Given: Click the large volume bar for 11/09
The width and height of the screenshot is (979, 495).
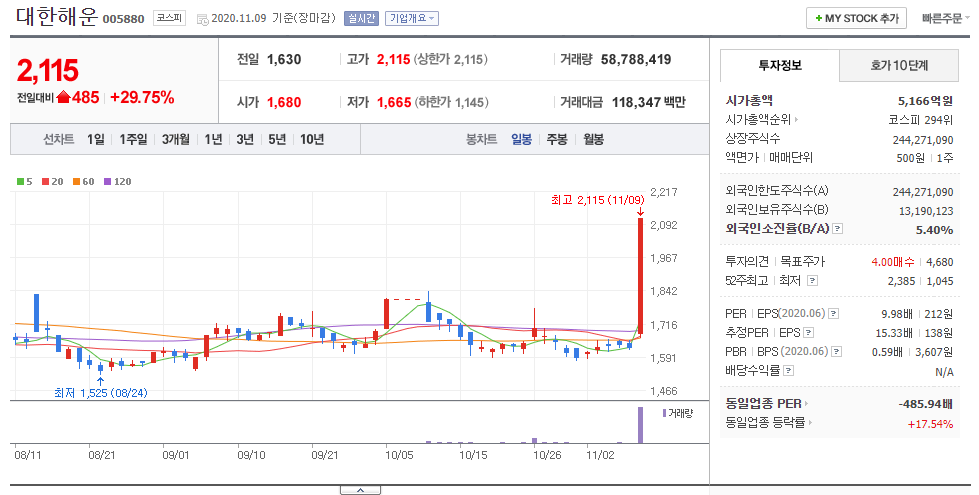Looking at the screenshot, I should (x=640, y=425).
